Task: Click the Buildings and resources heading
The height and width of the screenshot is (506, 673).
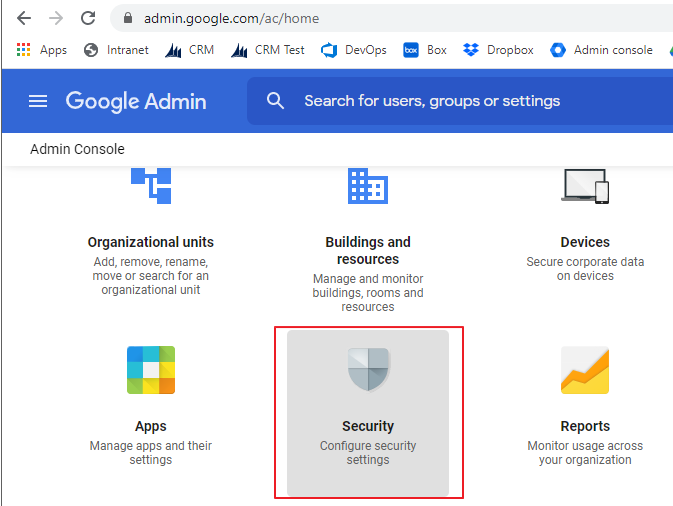Action: click(368, 251)
